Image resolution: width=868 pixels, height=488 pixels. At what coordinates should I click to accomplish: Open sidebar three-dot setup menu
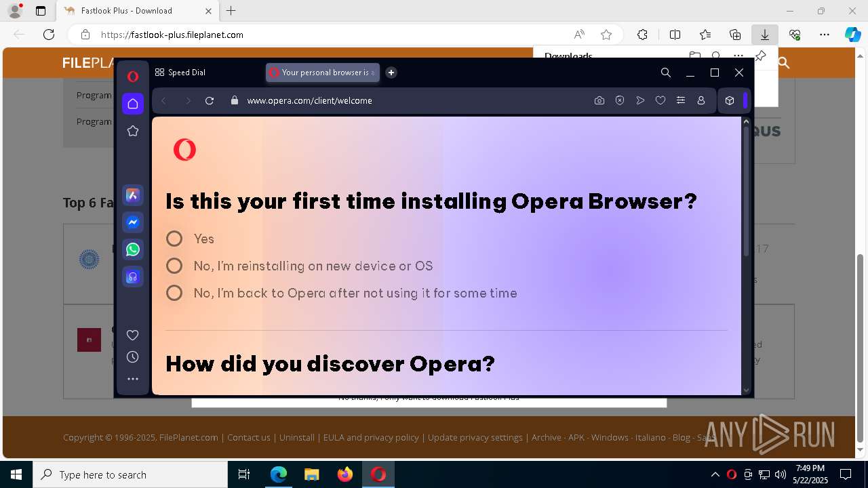click(133, 379)
